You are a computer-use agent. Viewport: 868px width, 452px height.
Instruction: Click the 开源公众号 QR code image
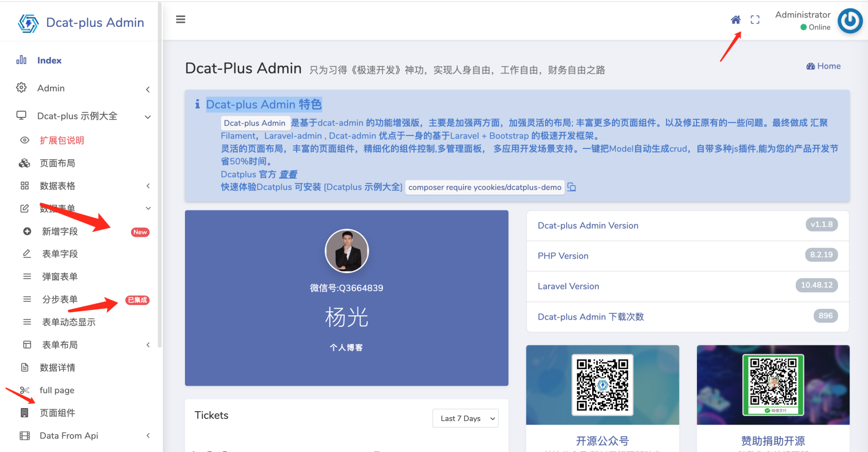(x=602, y=385)
